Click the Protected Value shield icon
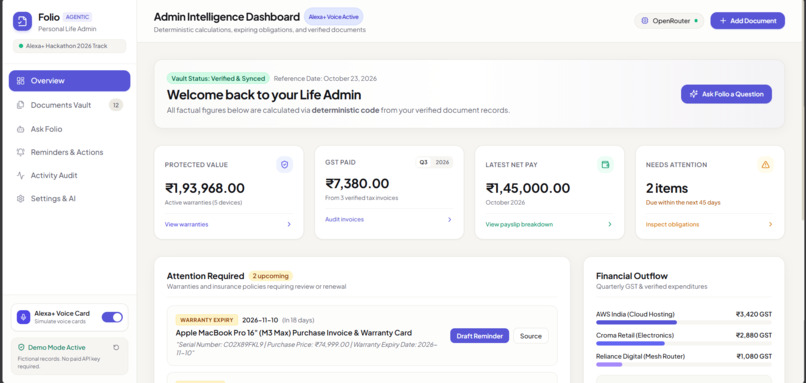The width and height of the screenshot is (806, 383). tap(284, 165)
